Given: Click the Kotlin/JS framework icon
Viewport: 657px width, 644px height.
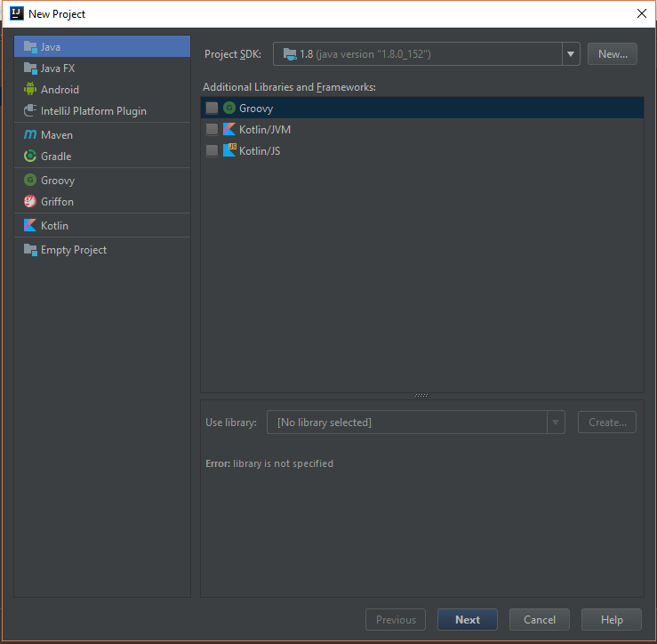Looking at the screenshot, I should point(229,150).
